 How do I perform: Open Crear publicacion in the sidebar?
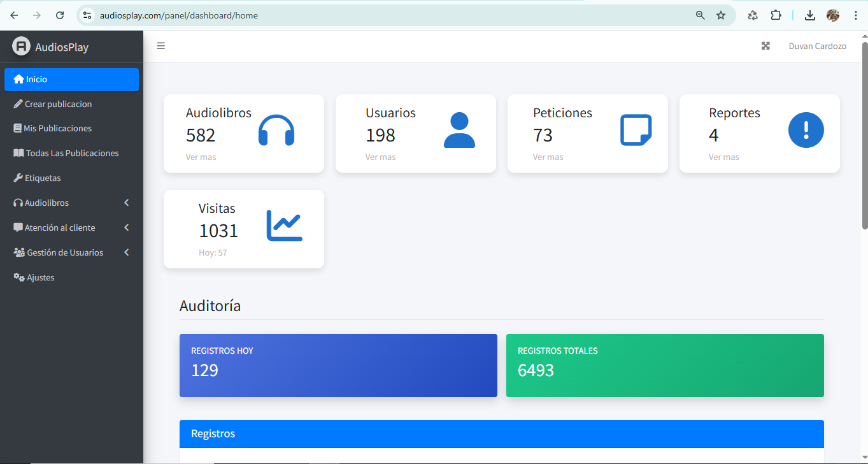58,104
